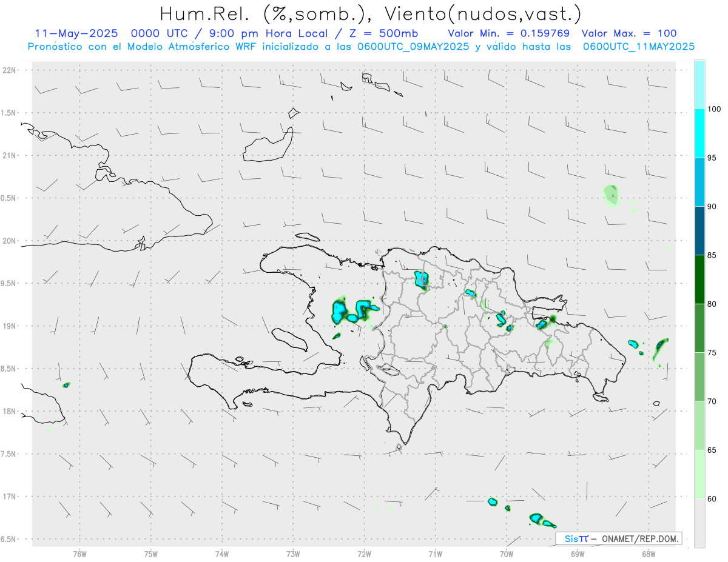Click the colorbar value '75'
This screenshot has height=562, width=728.
pos(712,352)
